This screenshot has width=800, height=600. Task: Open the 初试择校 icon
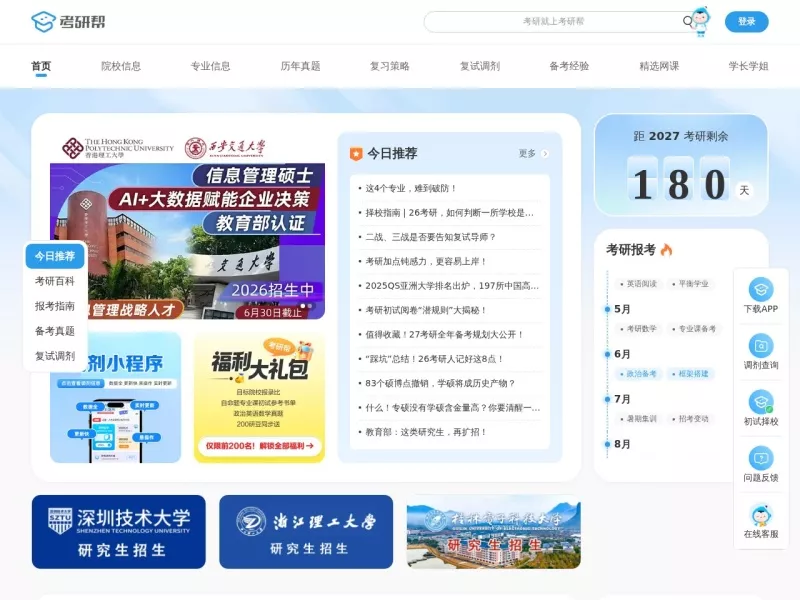[761, 402]
